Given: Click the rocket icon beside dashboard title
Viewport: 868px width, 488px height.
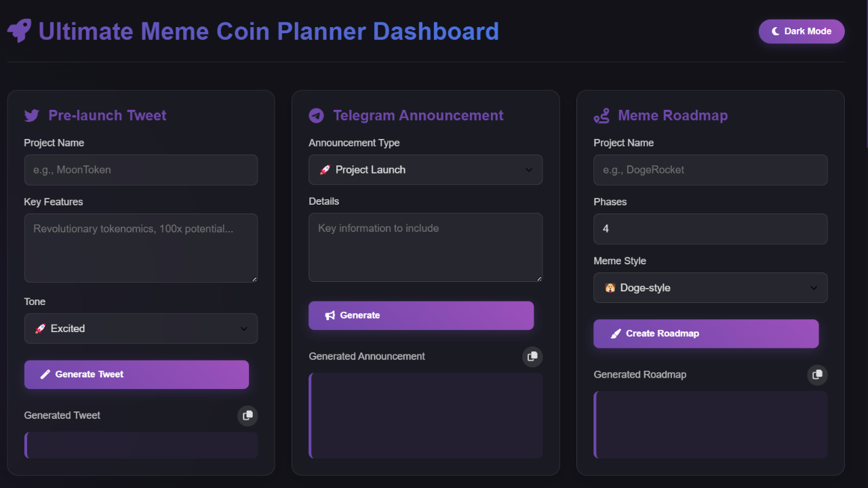Looking at the screenshot, I should coord(19,30).
